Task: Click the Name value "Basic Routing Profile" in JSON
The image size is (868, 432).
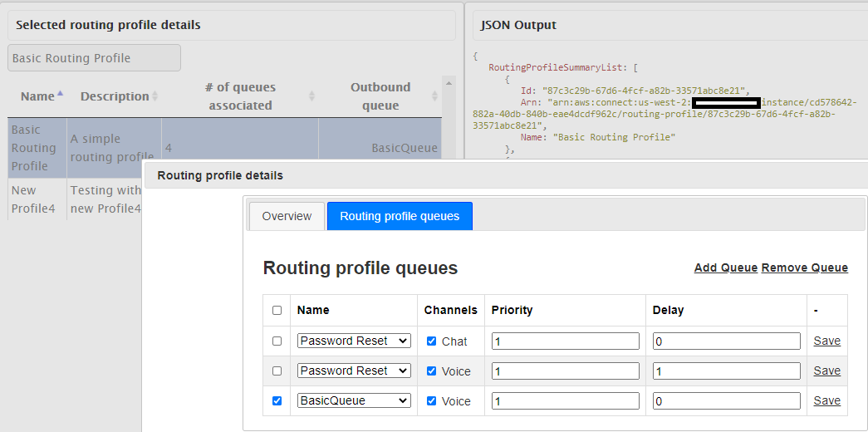Action: [x=615, y=137]
